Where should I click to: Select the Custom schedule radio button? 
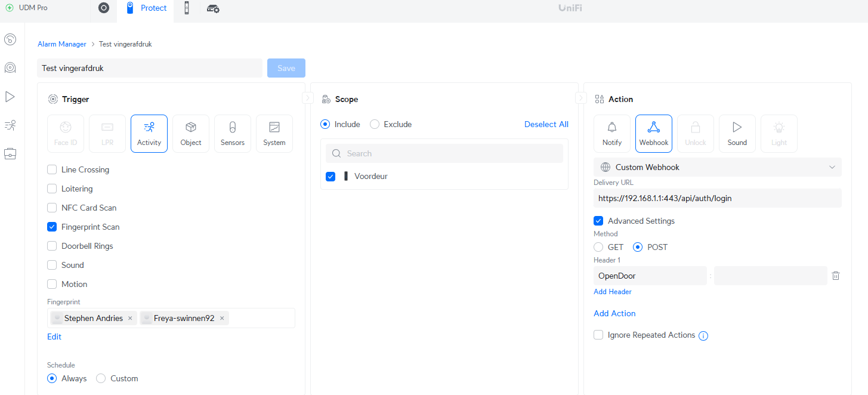[101, 378]
